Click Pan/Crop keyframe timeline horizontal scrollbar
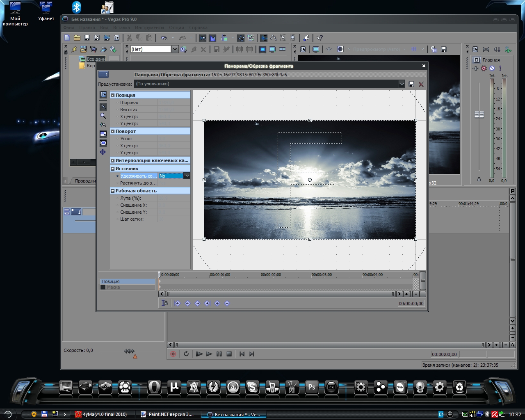The image size is (525, 420). tap(281, 294)
